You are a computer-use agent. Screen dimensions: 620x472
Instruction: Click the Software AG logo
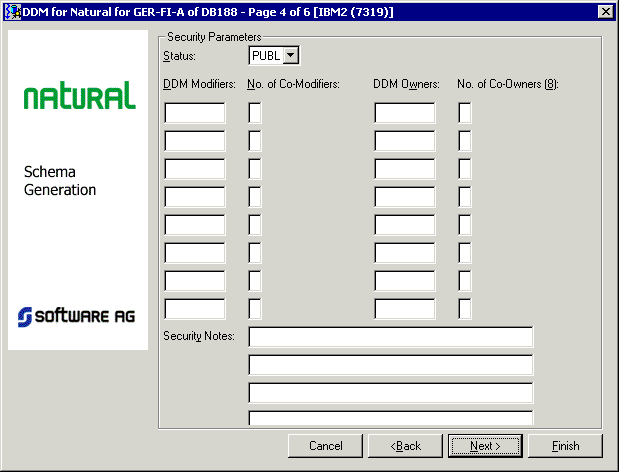(77, 316)
